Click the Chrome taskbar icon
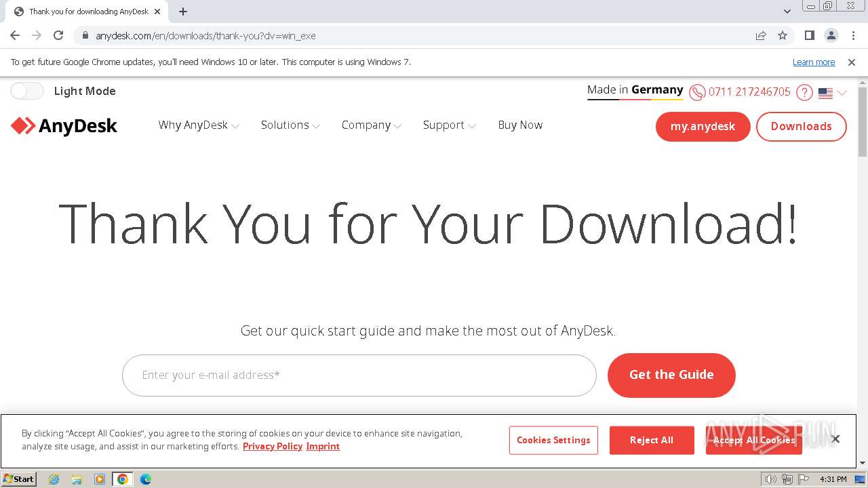Viewport: 868px width, 488px height. click(123, 479)
